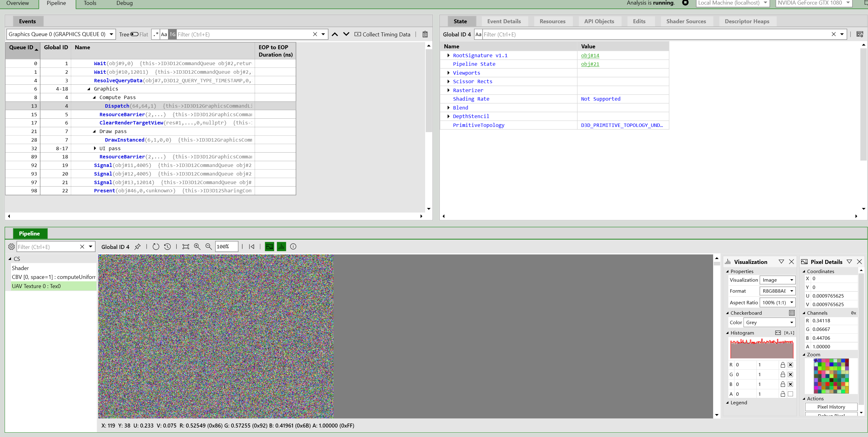Switch to the Resources tab

552,21
